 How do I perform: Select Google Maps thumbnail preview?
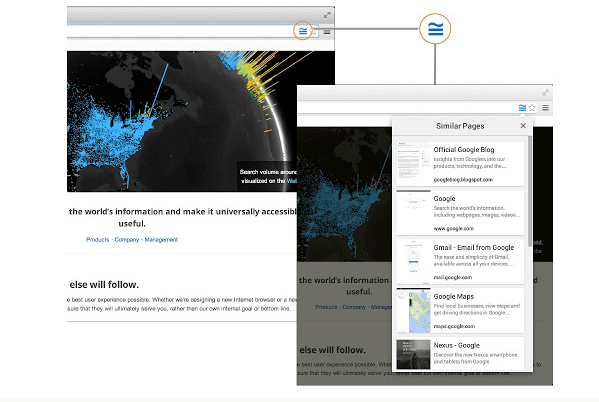[413, 311]
